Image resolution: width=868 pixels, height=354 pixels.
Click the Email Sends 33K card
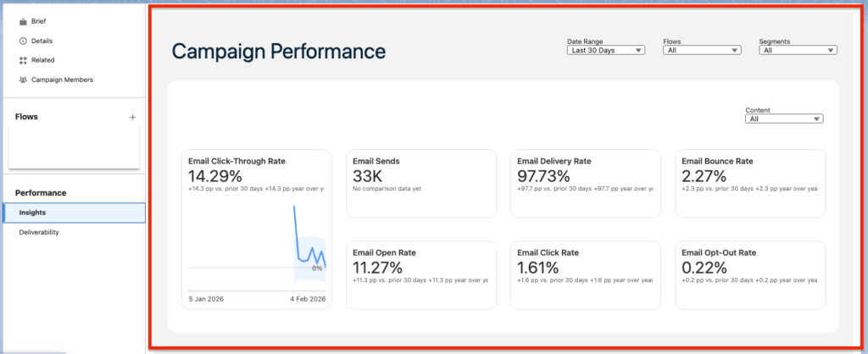coord(419,183)
